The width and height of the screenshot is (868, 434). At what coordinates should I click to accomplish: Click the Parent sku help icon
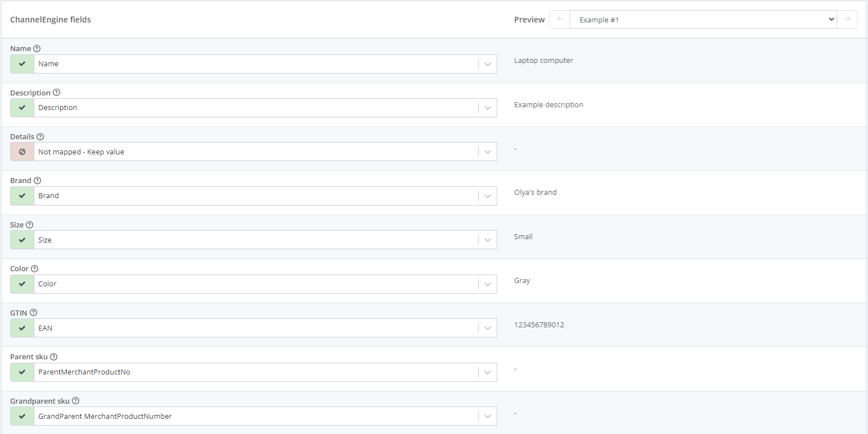(x=54, y=357)
